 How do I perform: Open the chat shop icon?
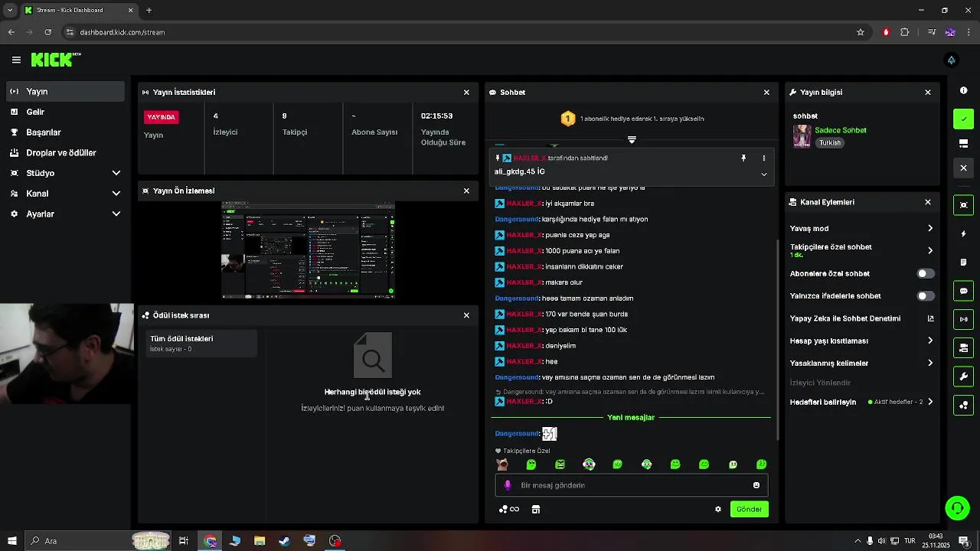(536, 509)
